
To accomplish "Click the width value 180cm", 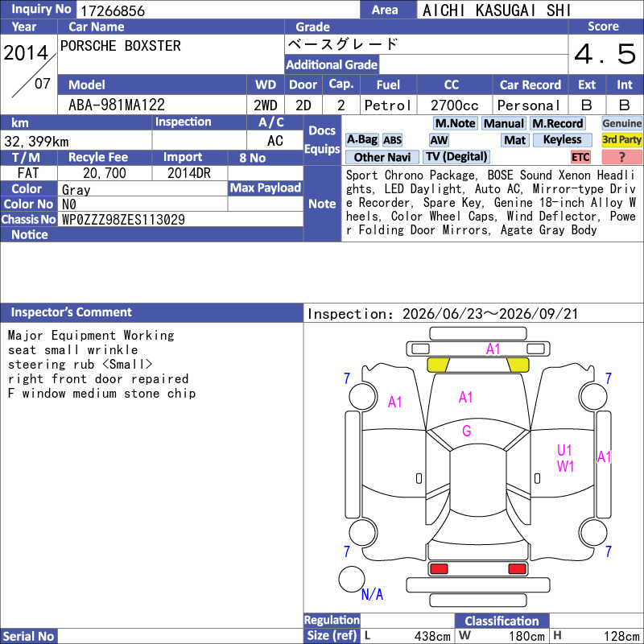I will 526,636.
